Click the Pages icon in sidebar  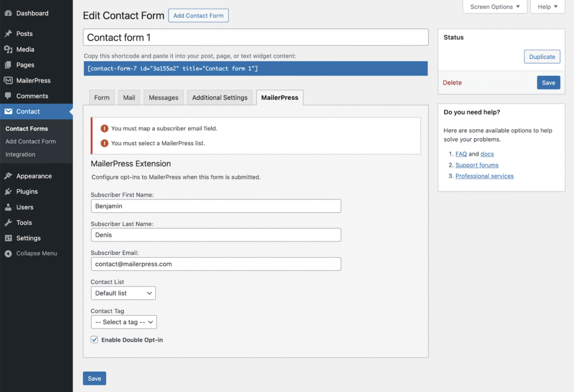pos(8,65)
